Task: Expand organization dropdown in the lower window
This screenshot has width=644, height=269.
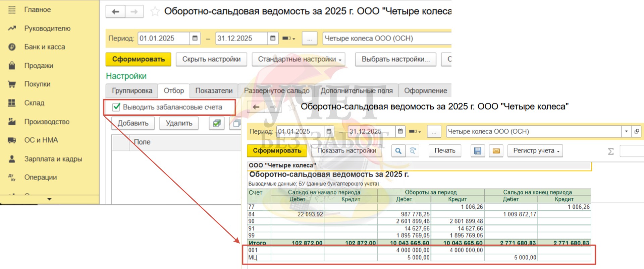Action: point(626,131)
